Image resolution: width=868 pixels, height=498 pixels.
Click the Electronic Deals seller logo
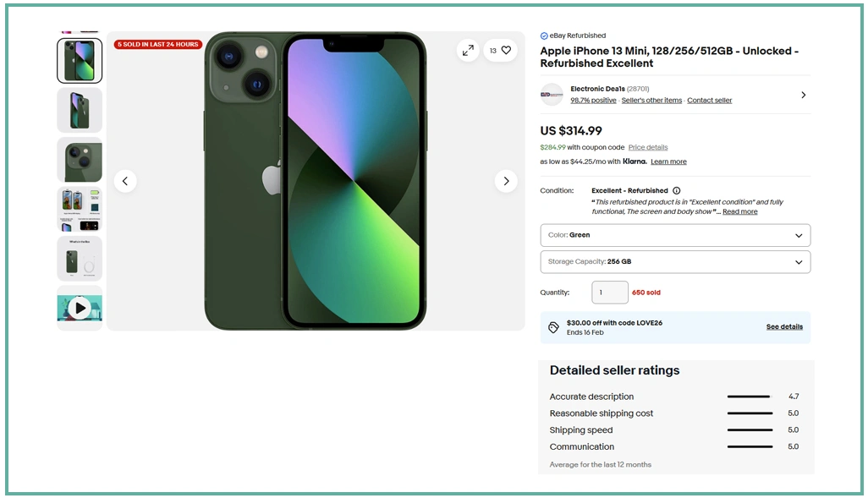(552, 95)
